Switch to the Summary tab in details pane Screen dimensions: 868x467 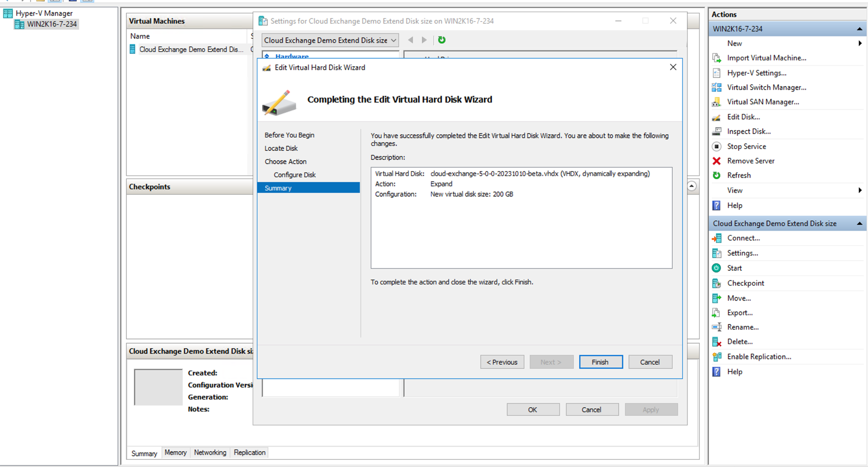pyautogui.click(x=144, y=453)
